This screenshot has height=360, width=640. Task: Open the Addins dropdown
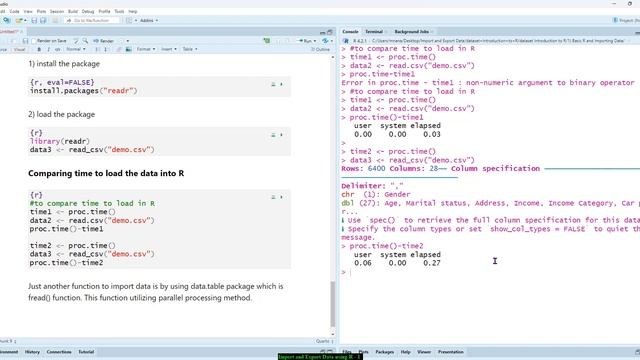[x=149, y=20]
